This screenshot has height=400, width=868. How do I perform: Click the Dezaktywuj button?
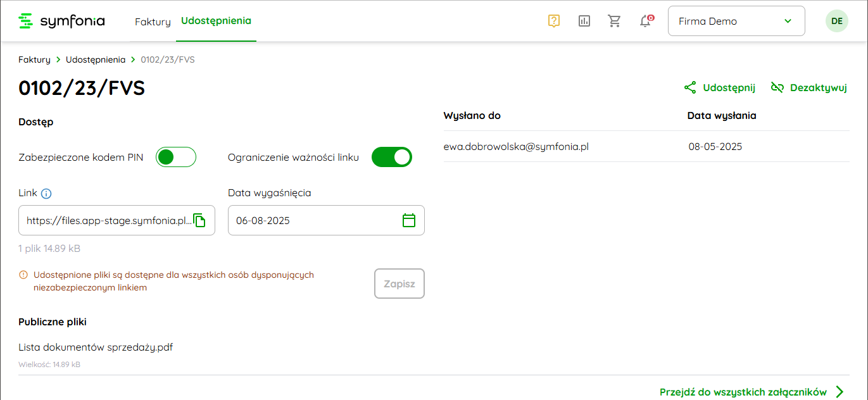[808, 88]
